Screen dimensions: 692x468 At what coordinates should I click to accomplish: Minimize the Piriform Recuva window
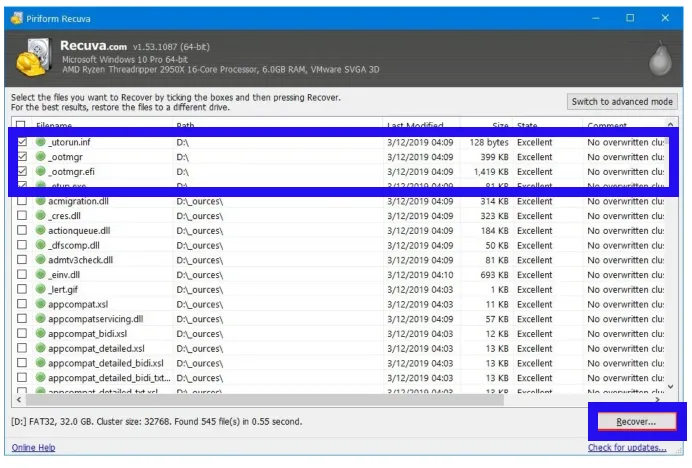[x=596, y=18]
